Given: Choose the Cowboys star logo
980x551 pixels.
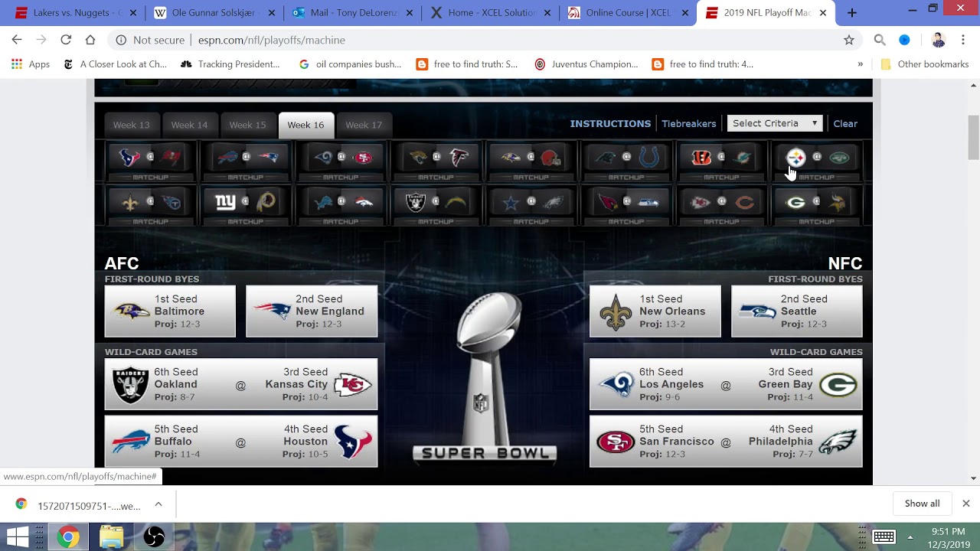Looking at the screenshot, I should coord(511,202).
